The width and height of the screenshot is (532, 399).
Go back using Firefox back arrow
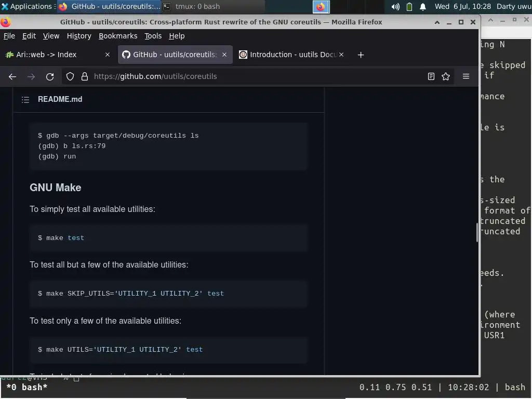12,77
